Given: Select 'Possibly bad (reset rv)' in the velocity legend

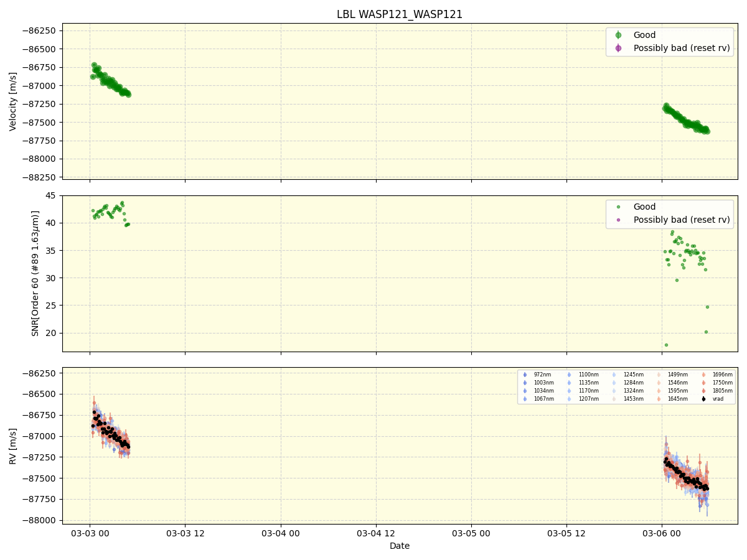Looking at the screenshot, I should 682,48.
